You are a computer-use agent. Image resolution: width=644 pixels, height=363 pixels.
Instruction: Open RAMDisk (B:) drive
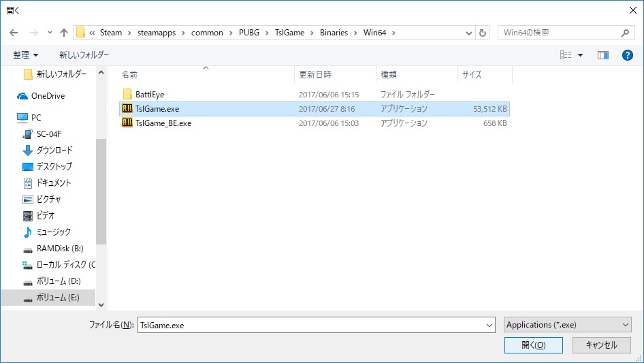click(59, 249)
